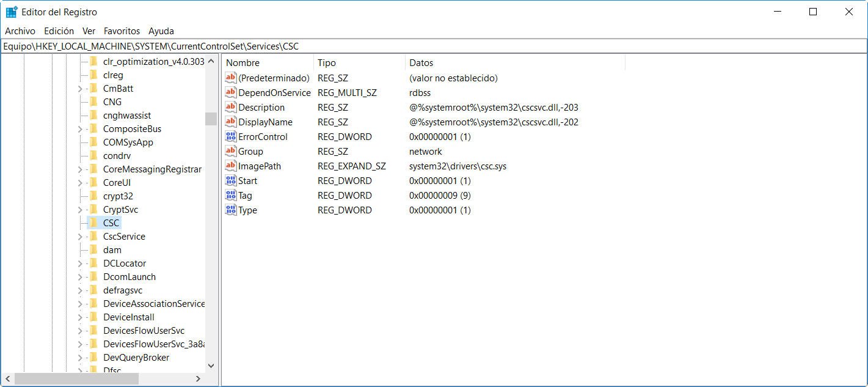The image size is (868, 387).
Task: Click the binary icon of Tag value
Action: 231,196
